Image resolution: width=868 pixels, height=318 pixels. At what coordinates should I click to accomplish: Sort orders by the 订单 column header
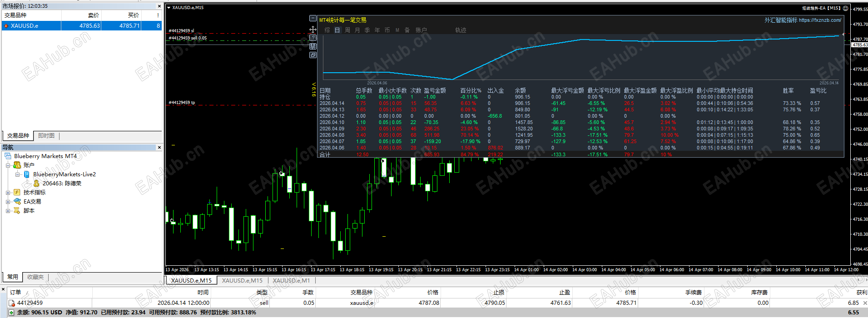click(15, 292)
